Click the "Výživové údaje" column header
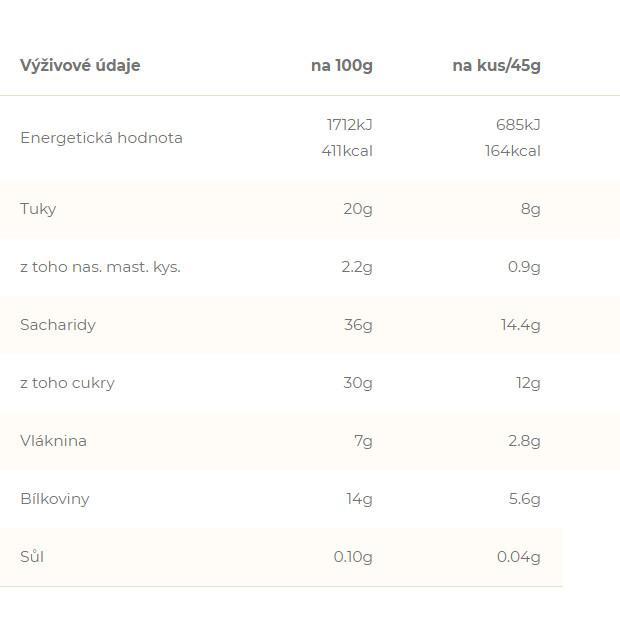 [x=80, y=66]
